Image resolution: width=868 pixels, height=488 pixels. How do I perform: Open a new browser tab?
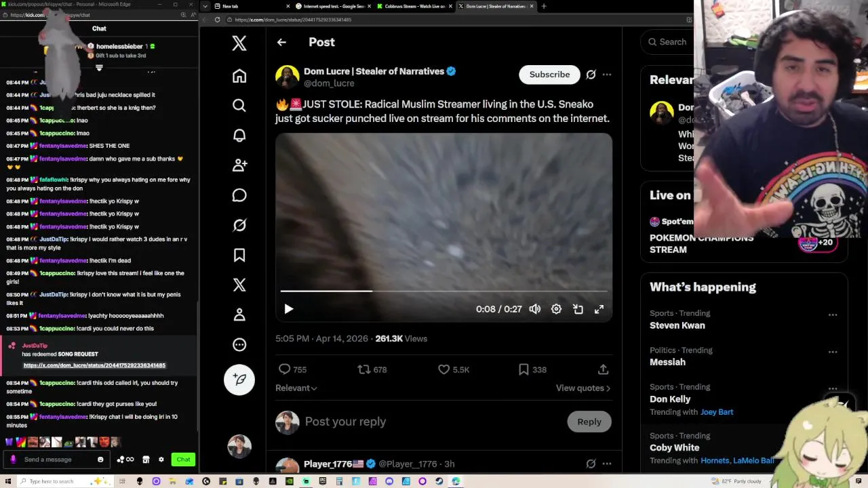coord(544,6)
